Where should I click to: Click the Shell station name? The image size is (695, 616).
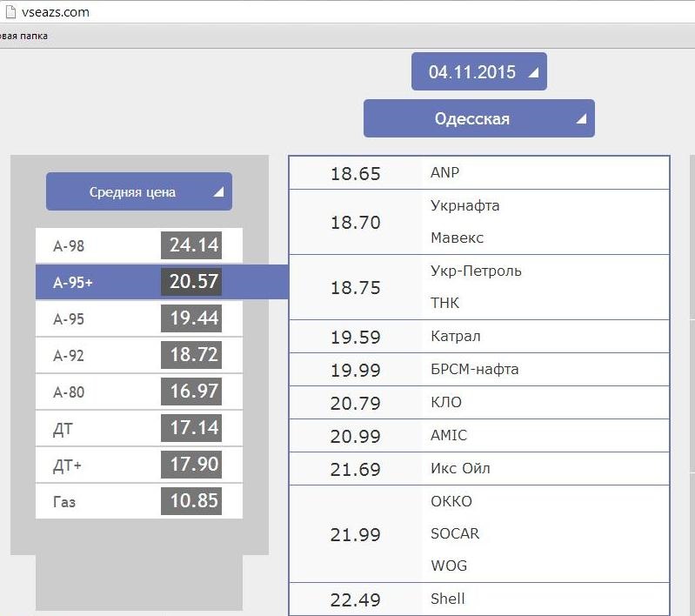[448, 599]
